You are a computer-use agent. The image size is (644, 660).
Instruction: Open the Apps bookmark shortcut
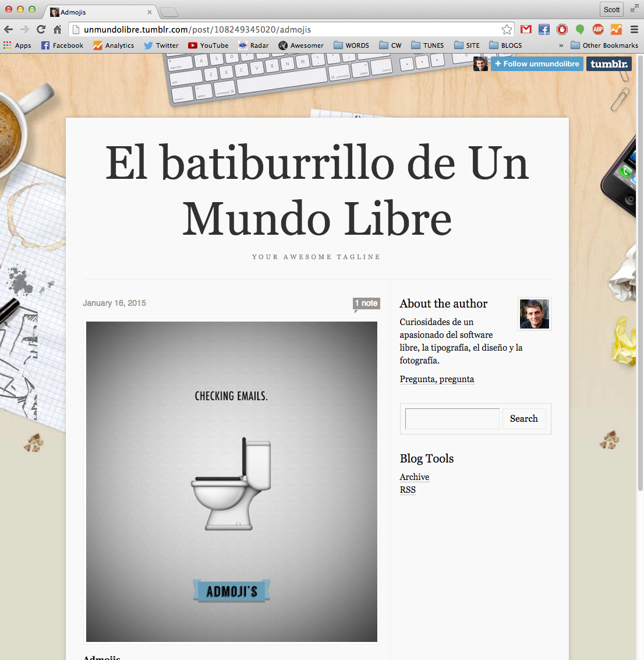click(17, 45)
